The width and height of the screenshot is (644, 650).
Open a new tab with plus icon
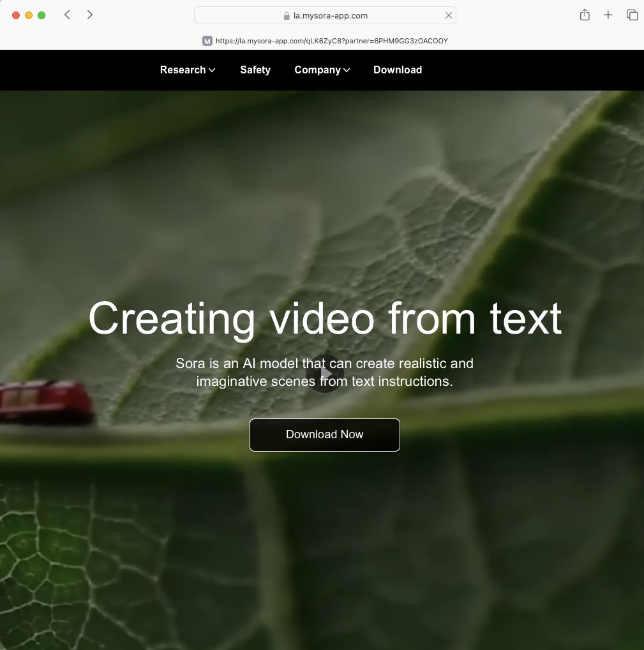(608, 15)
